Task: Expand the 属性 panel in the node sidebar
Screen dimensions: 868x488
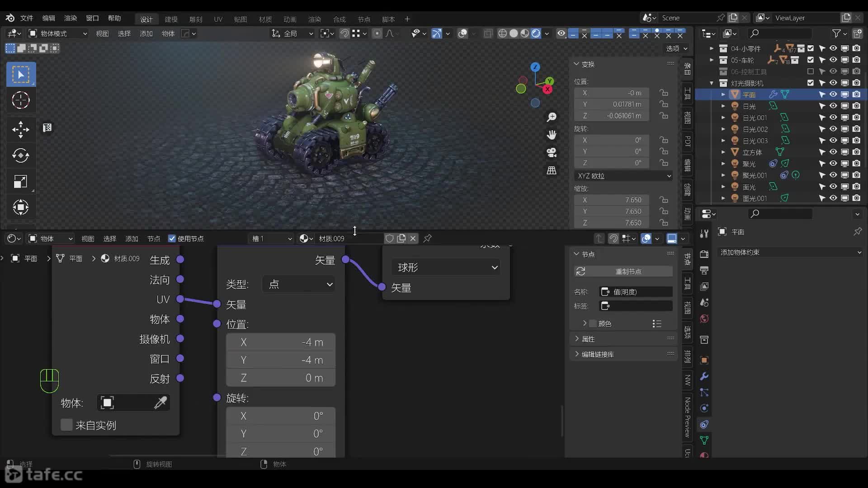Action: click(588, 339)
